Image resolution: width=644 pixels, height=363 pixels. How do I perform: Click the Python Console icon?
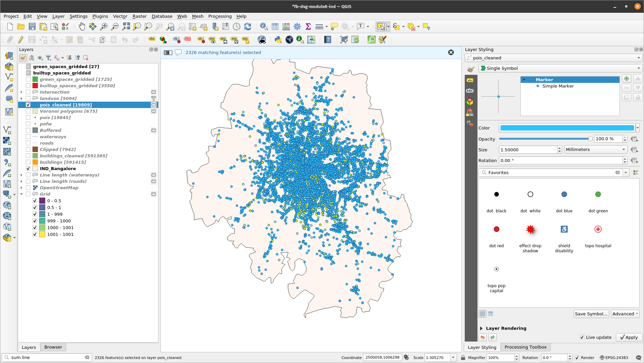click(x=278, y=40)
